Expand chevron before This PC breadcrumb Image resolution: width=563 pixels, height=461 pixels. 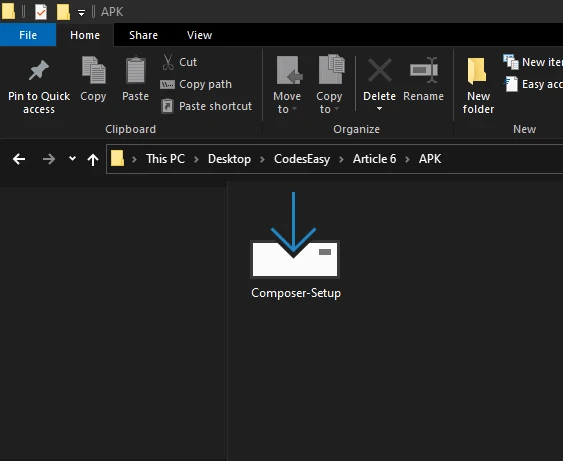135,159
